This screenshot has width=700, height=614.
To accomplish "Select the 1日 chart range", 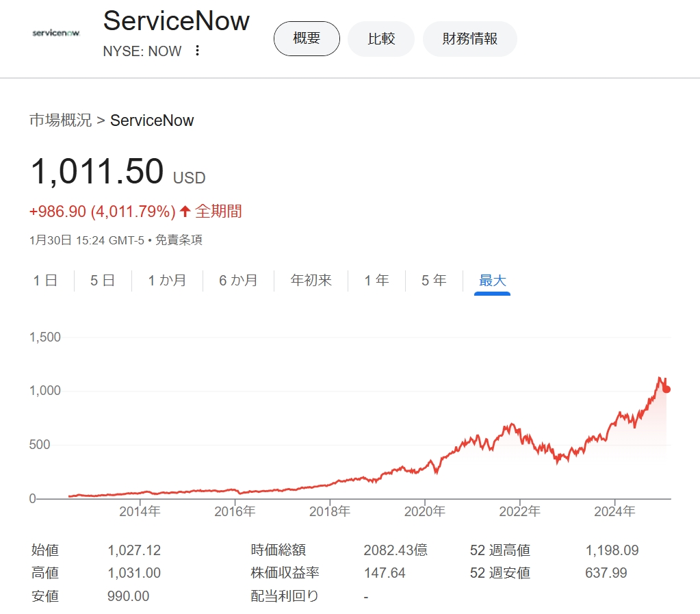I will point(44,280).
